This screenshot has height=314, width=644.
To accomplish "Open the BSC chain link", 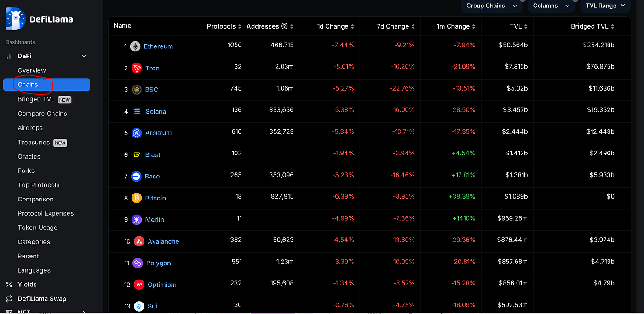I will (152, 90).
